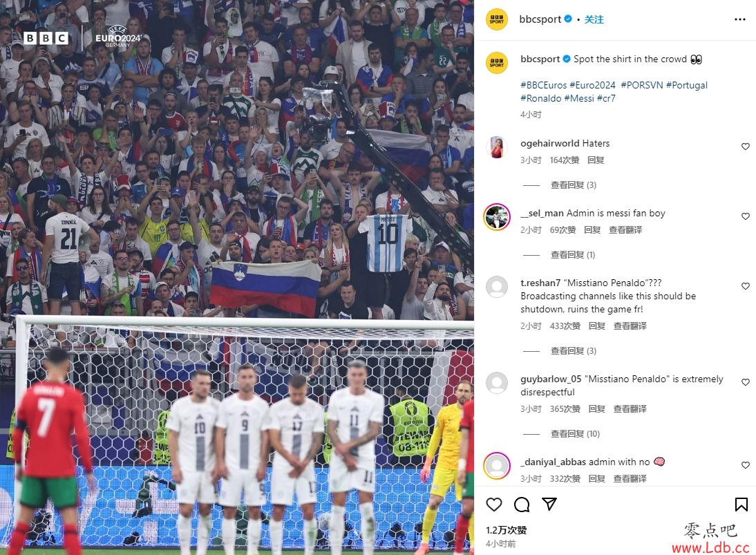Click bbcsport avatar in the header
756x555 pixels.
497,19
